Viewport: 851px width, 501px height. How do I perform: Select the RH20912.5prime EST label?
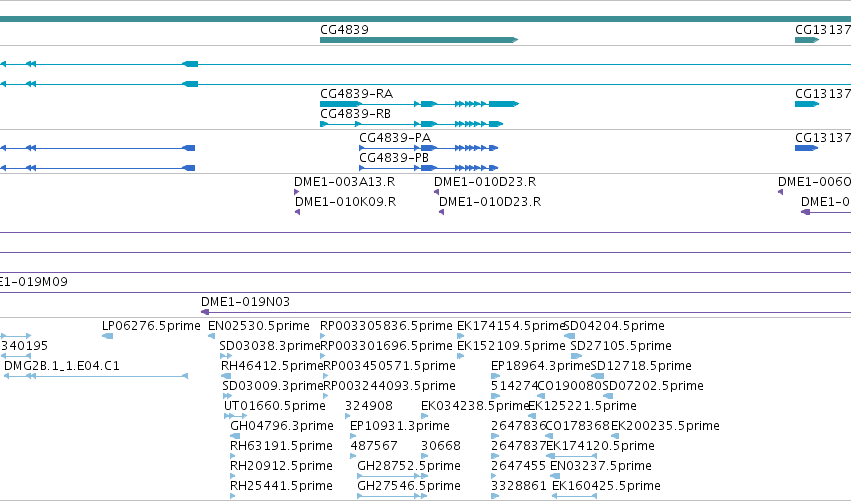[281, 467]
